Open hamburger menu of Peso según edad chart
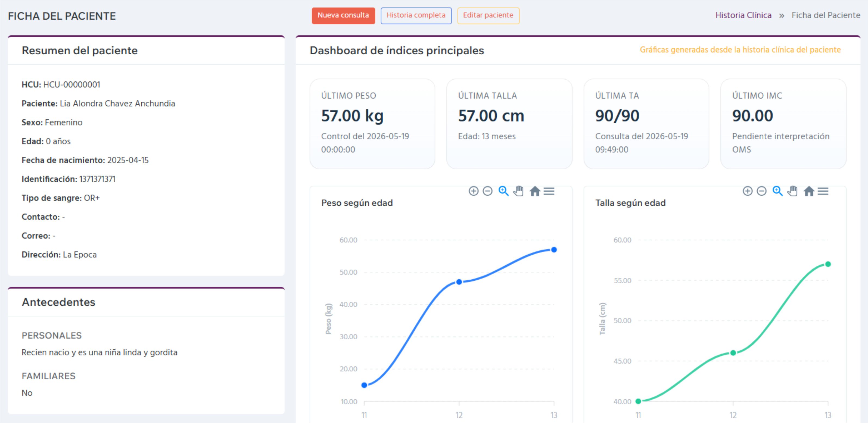 click(549, 191)
